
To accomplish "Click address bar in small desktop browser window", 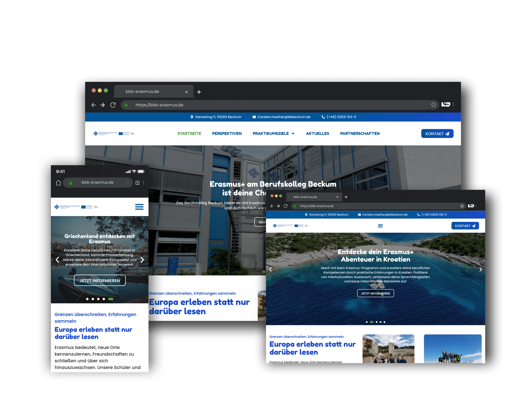I will click(378, 206).
